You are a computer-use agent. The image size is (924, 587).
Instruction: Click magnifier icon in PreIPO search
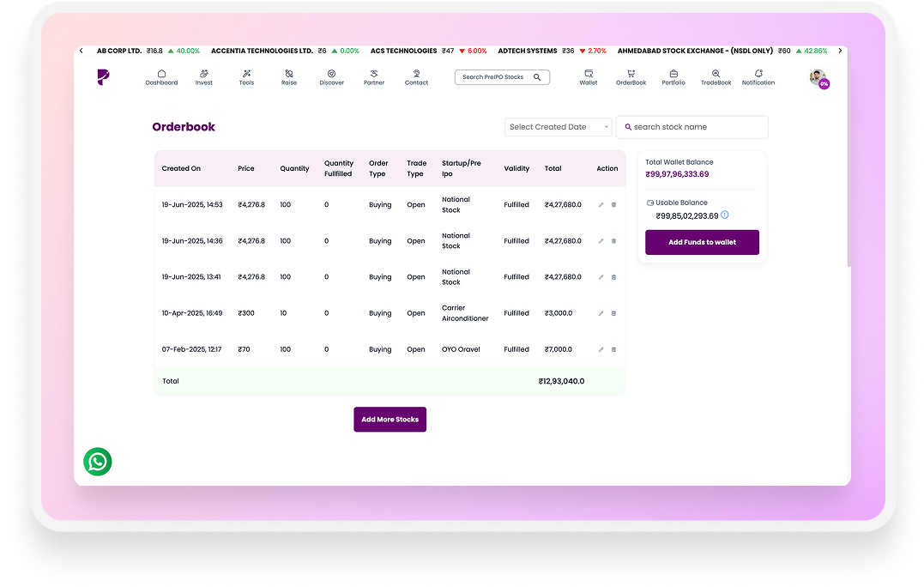click(537, 77)
